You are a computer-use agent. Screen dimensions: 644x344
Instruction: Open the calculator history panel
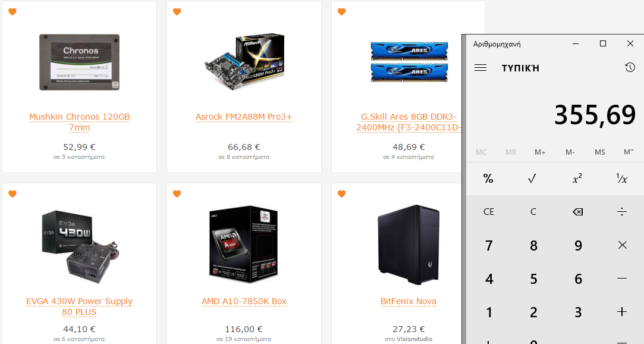pyautogui.click(x=630, y=67)
